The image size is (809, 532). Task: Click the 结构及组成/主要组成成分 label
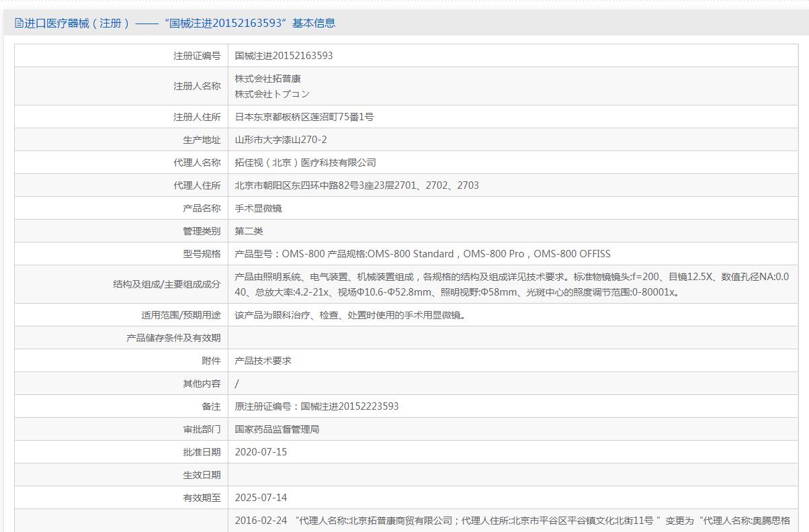point(167,284)
